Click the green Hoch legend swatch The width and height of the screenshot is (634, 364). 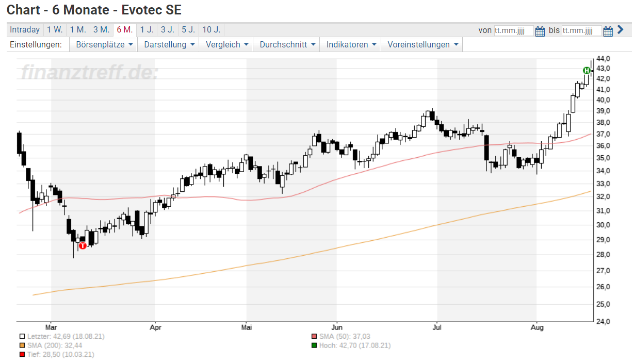(314, 345)
